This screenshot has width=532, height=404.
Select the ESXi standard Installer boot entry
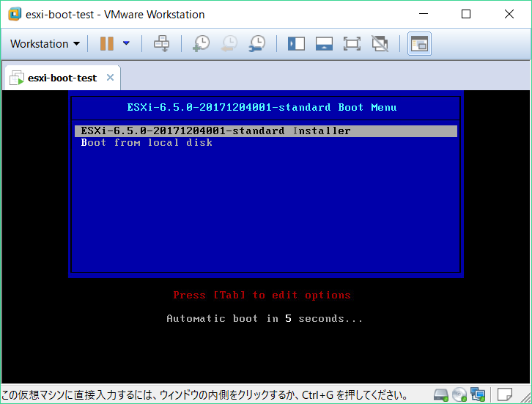click(266, 131)
